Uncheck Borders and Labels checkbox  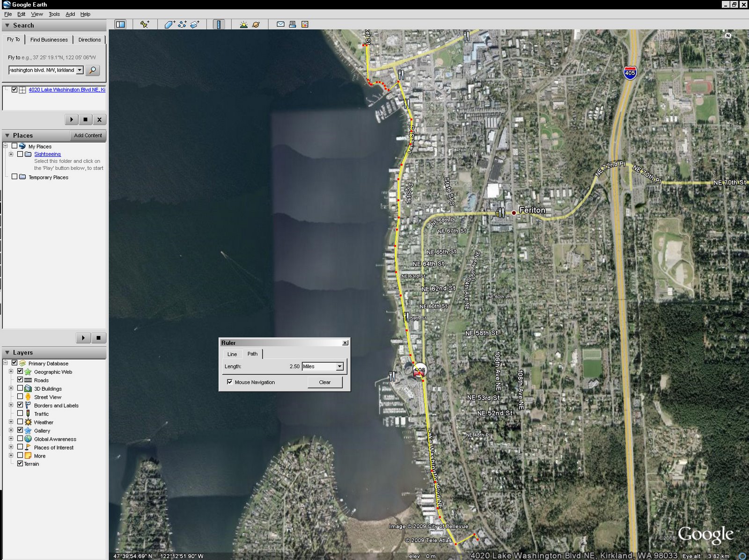[20, 405]
